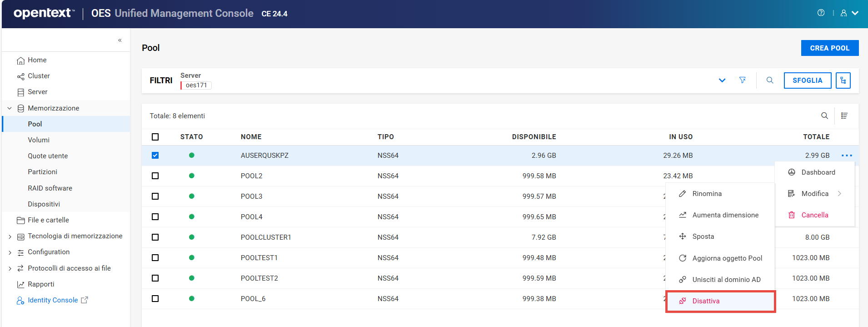Expand Tecnologia di memorizzazione tree node
This screenshot has height=327, width=868.
point(10,236)
